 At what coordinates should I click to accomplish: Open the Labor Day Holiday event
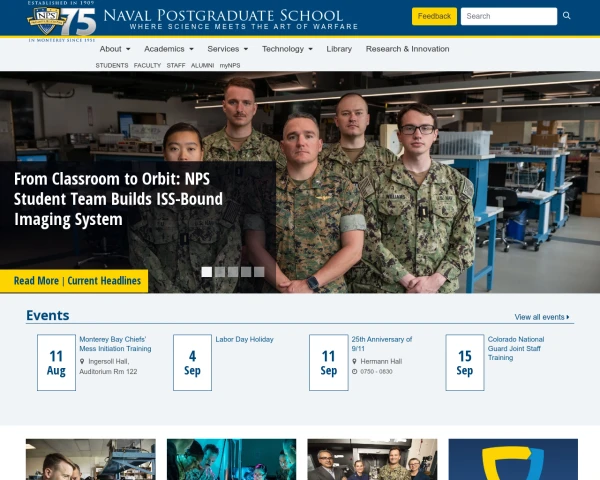[x=245, y=339]
